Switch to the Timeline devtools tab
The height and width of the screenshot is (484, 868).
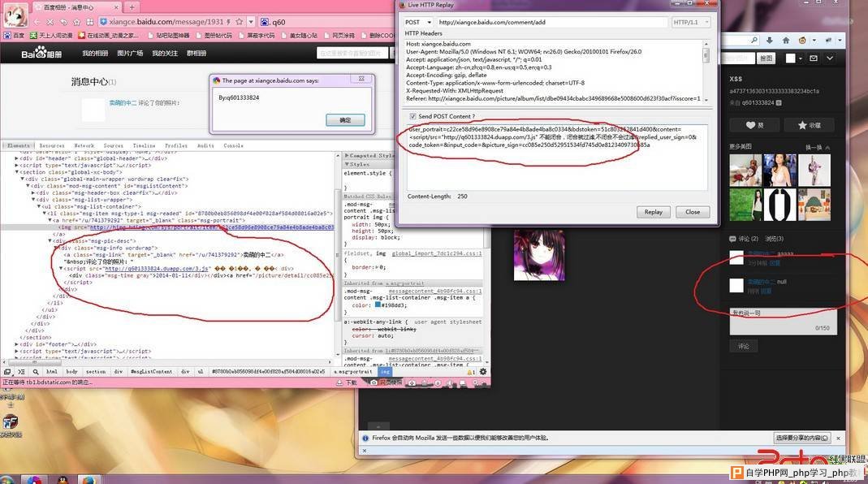pos(144,145)
